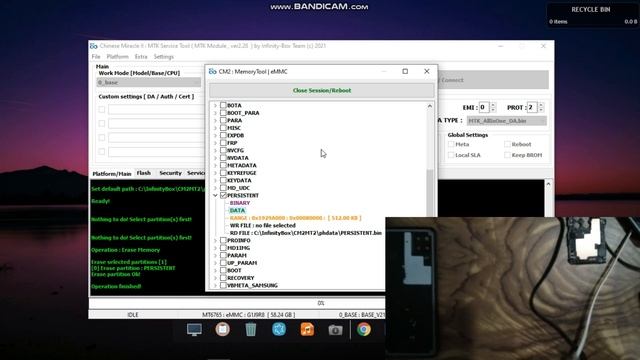Image resolution: width=640 pixels, height=360 pixels.
Task: Enable the Local SLA checkbox
Action: point(451,155)
